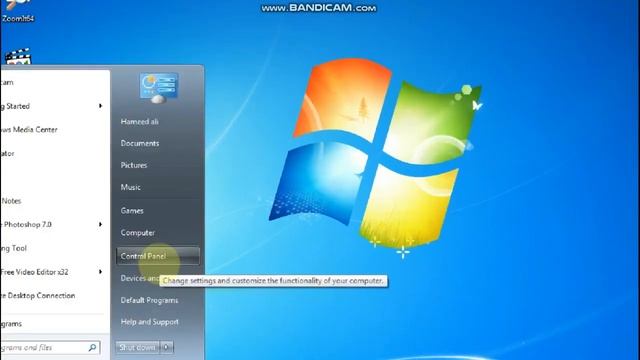Open All Programs list
The image size is (640, 360).
tap(11, 324)
